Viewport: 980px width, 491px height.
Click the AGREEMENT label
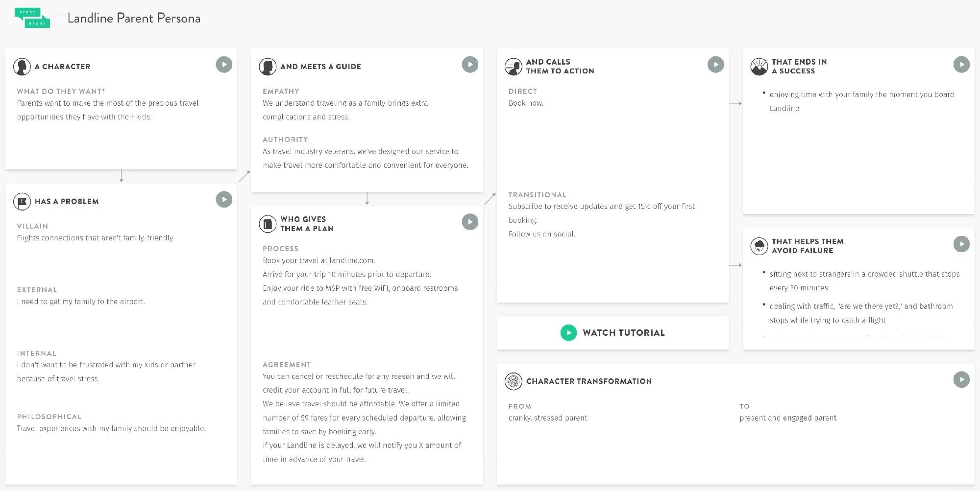[287, 365]
